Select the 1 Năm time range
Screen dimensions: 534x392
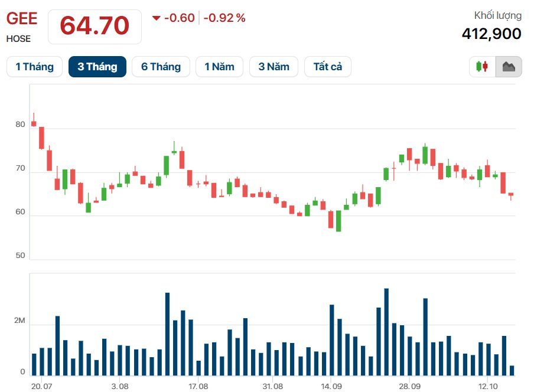click(219, 67)
